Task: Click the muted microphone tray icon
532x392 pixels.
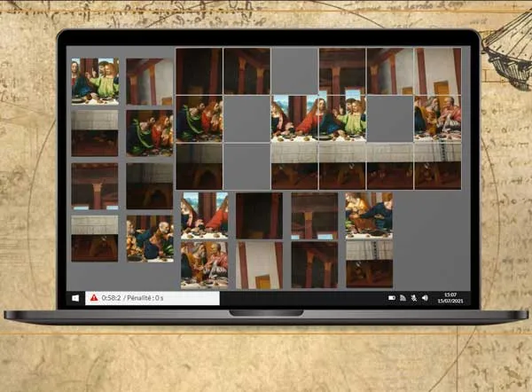Action: pos(413,299)
